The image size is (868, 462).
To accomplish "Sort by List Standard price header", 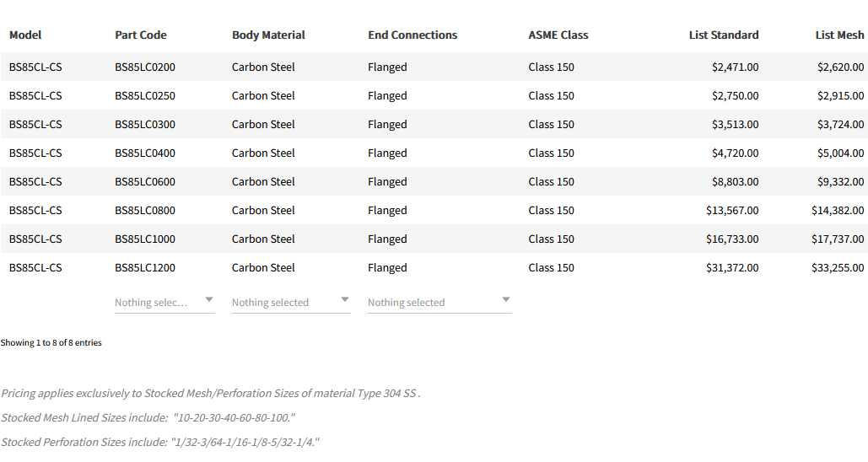I will [x=723, y=35].
